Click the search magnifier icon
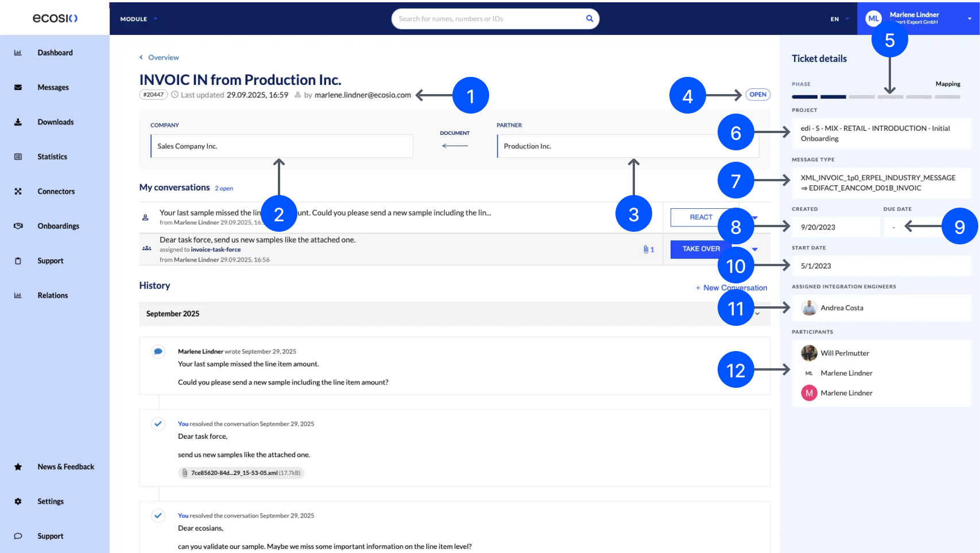This screenshot has width=980, height=553. (x=589, y=18)
